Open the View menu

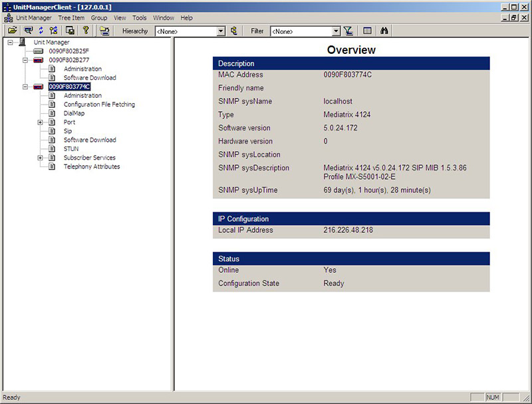click(x=120, y=18)
